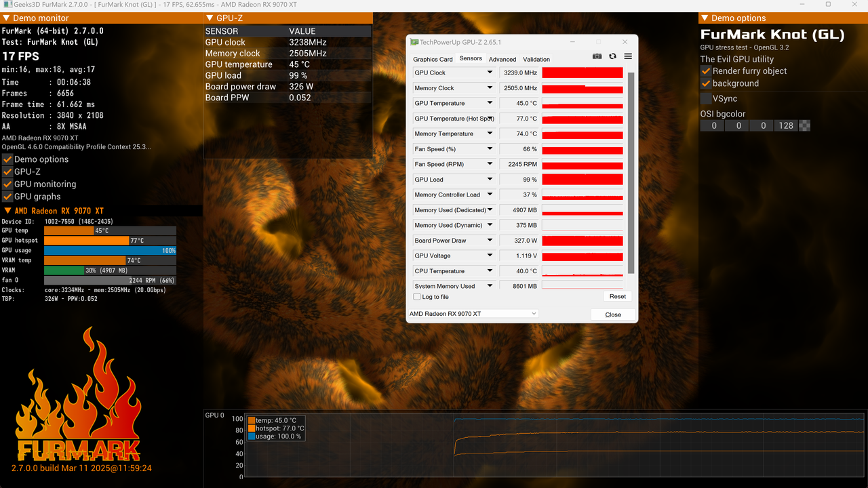868x488 pixels.
Task: Click the Resolution 3840 x 2108 line
Action: pyautogui.click(x=53, y=115)
